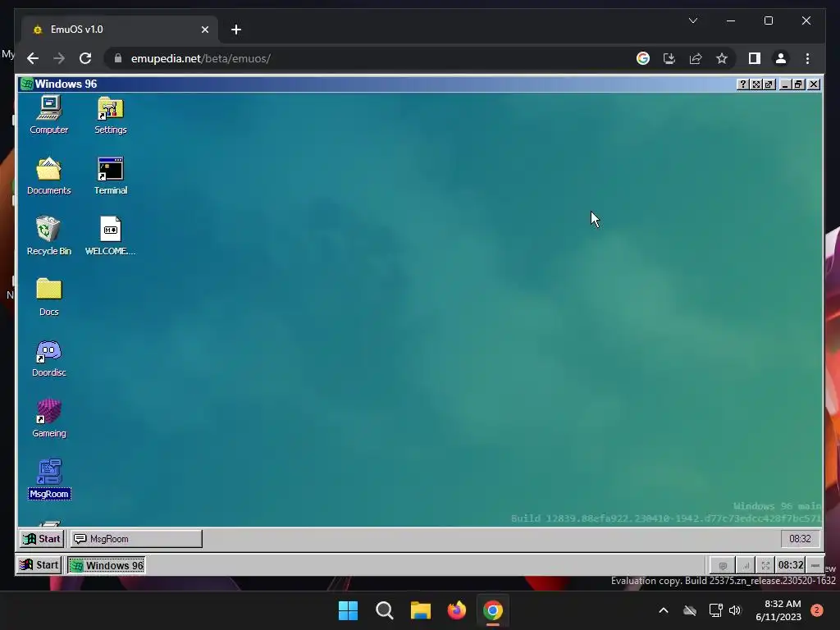840x630 pixels.
Task: Launch the Terminal shortcut
Action: [x=111, y=176]
